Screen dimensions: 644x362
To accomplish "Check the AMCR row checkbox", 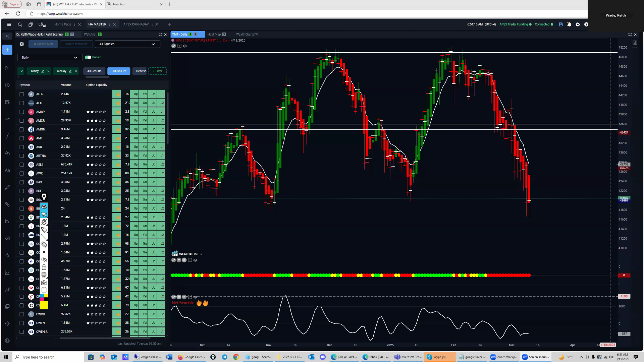I will 21,121.
